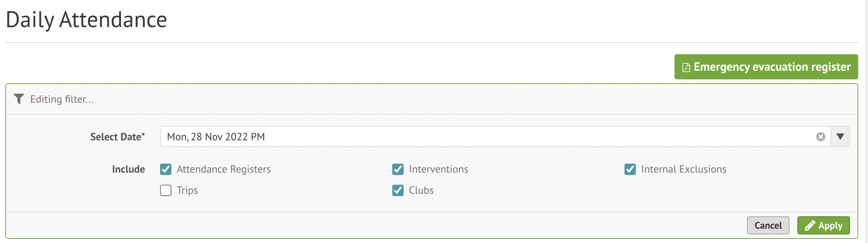Click the funnel filter icon

(x=19, y=99)
